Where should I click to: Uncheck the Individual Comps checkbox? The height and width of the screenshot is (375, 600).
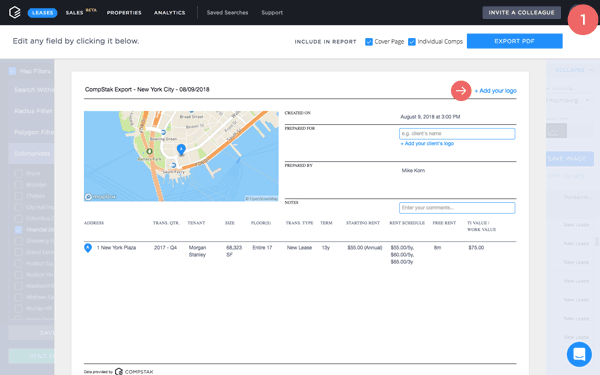(412, 42)
